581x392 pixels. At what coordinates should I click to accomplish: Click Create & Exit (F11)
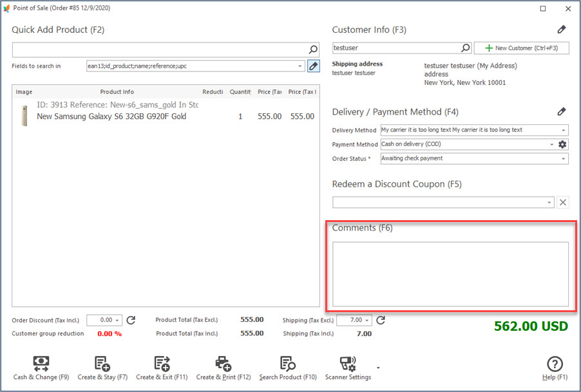(x=162, y=368)
